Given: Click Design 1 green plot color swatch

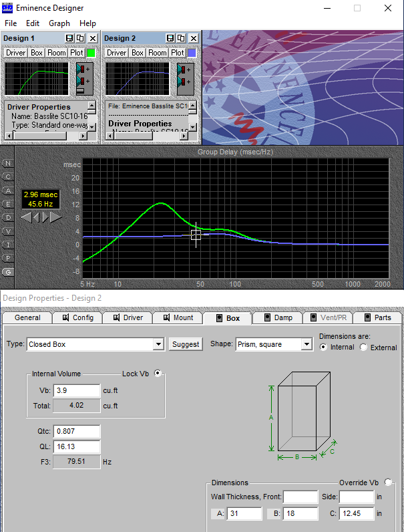Looking at the screenshot, I should coord(91,53).
